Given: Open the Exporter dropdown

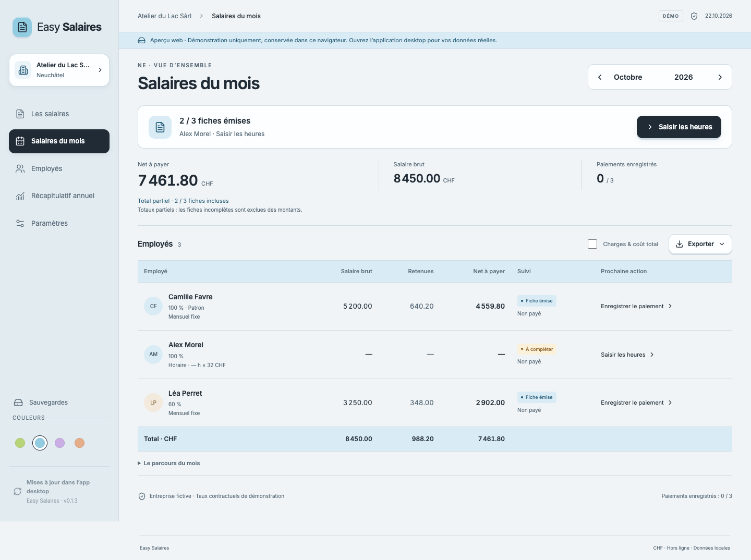Looking at the screenshot, I should [700, 244].
